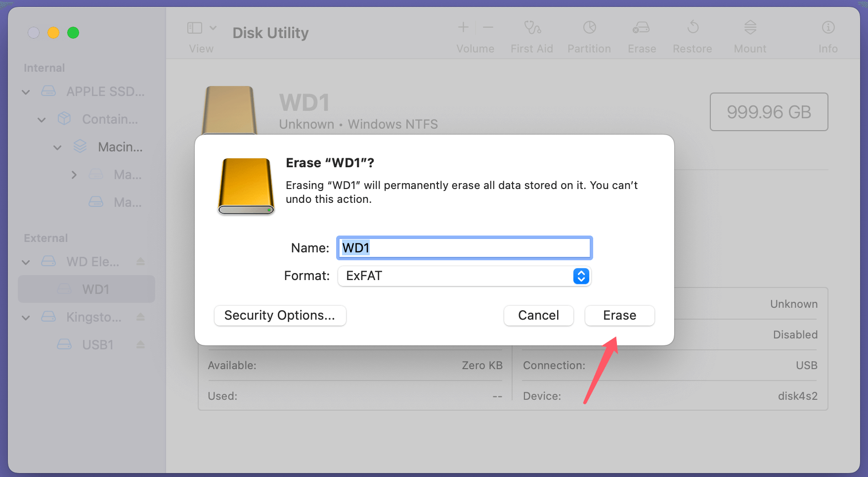Cancel the erase operation

pos(538,315)
